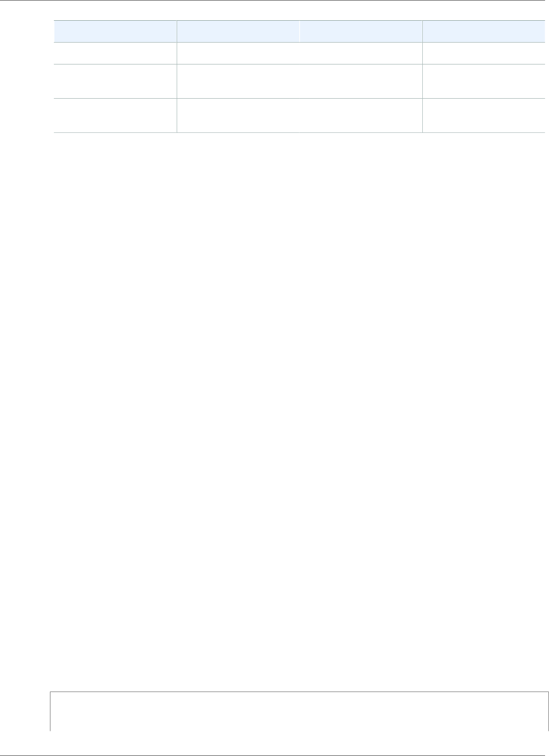Image resolution: width=549 pixels, height=756 pixels.
Task: Click the bottom border line of the table
Action: (x=299, y=132)
